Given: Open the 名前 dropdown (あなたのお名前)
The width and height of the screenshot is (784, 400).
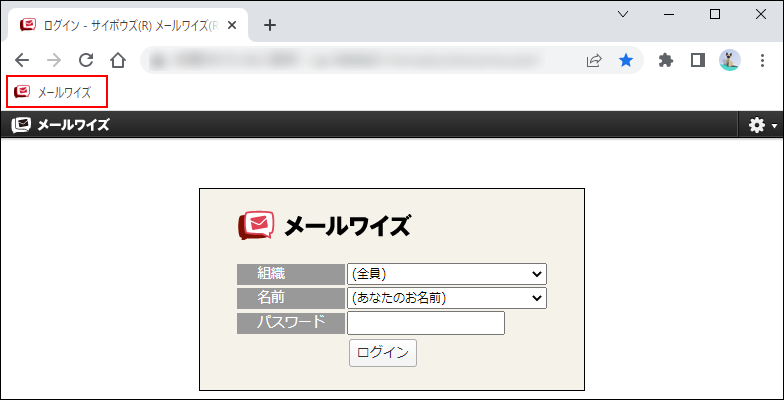Looking at the screenshot, I should [446, 298].
